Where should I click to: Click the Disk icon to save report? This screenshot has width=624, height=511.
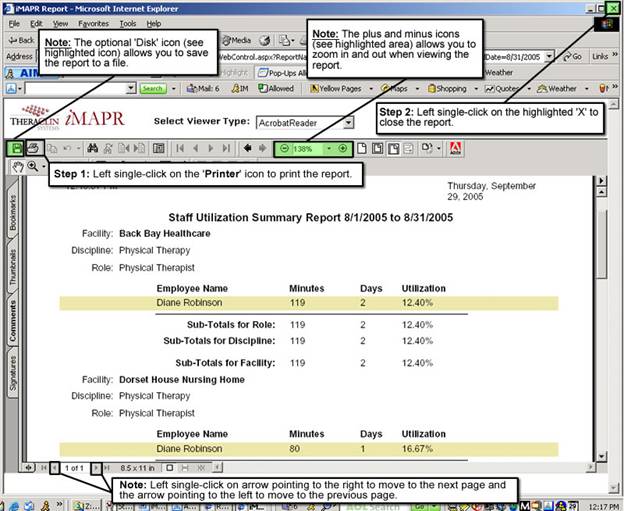[x=16, y=148]
